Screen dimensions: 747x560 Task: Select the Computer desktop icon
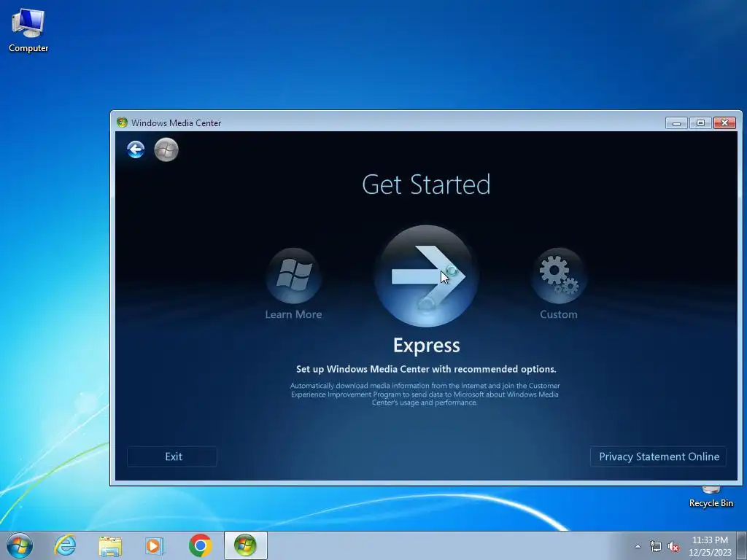click(x=28, y=31)
